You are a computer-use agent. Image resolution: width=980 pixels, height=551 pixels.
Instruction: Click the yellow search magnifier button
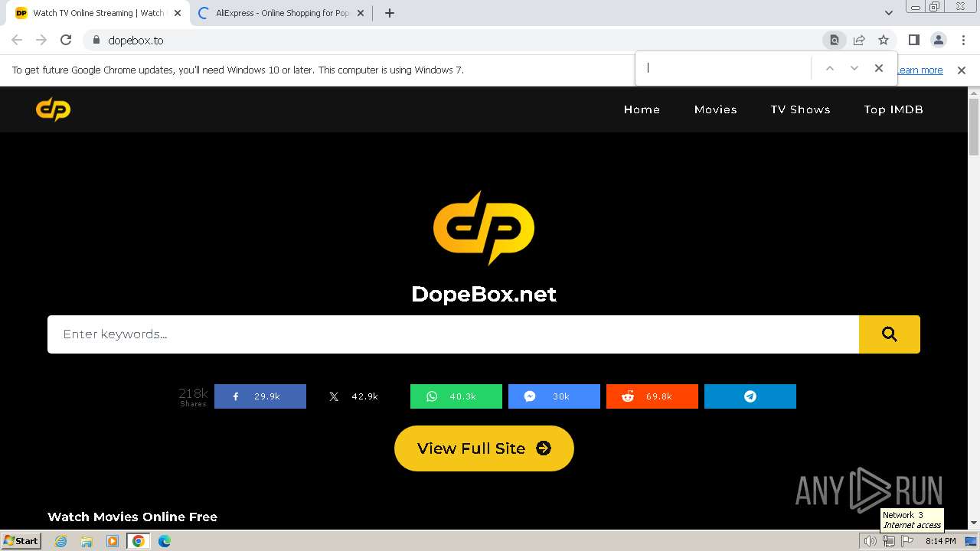[890, 334]
